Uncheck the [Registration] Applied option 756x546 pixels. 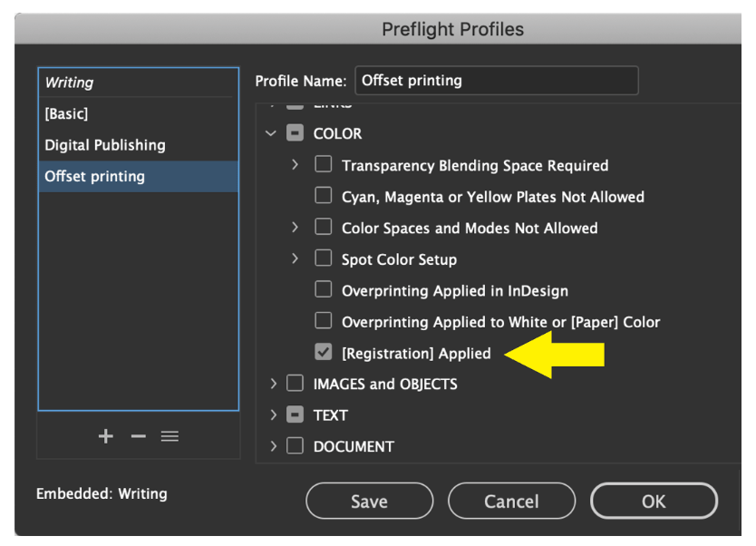(x=323, y=352)
